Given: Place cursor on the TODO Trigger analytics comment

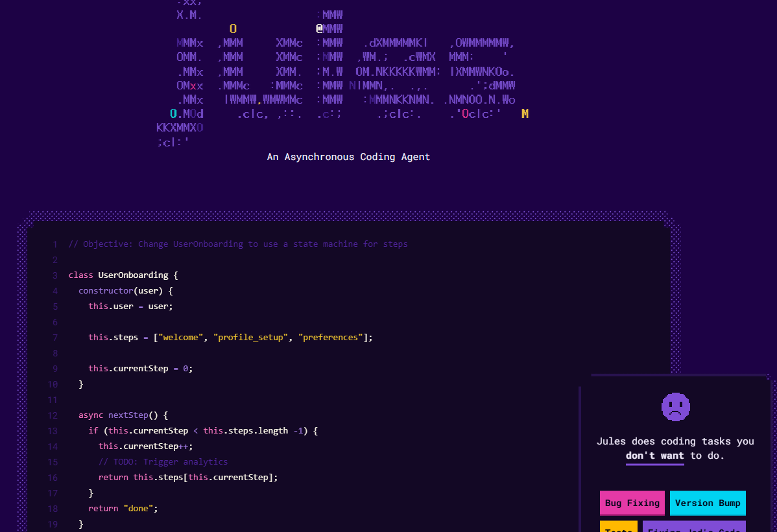Looking at the screenshot, I should point(163,462).
